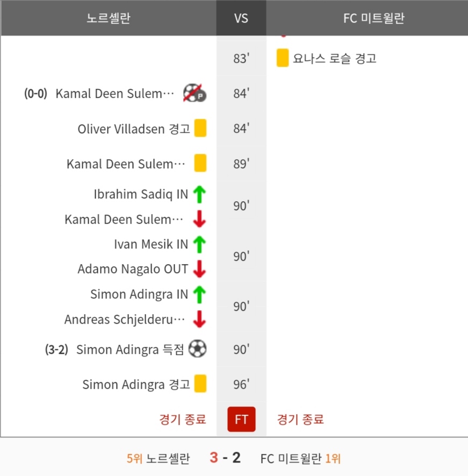Image resolution: width=468 pixels, height=476 pixels.
Task: Click the Simon Adingra 득점 text
Action: [x=130, y=350]
